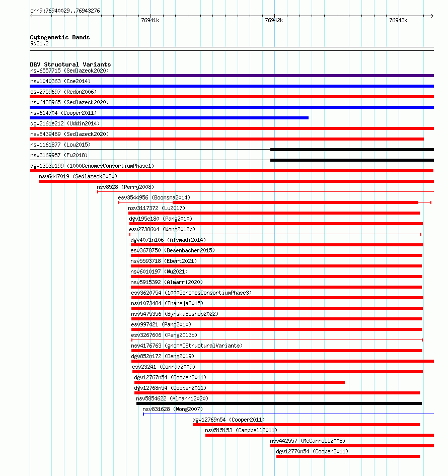Click the black bar under nsv5854622 (Almarri2020)
Image resolution: width=448 pixels, height=476 pixels.
pos(279,403)
